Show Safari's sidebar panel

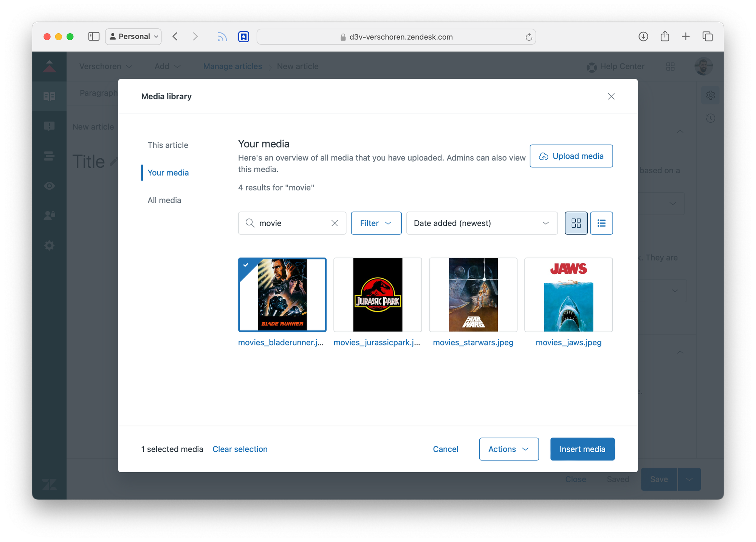[x=94, y=37]
